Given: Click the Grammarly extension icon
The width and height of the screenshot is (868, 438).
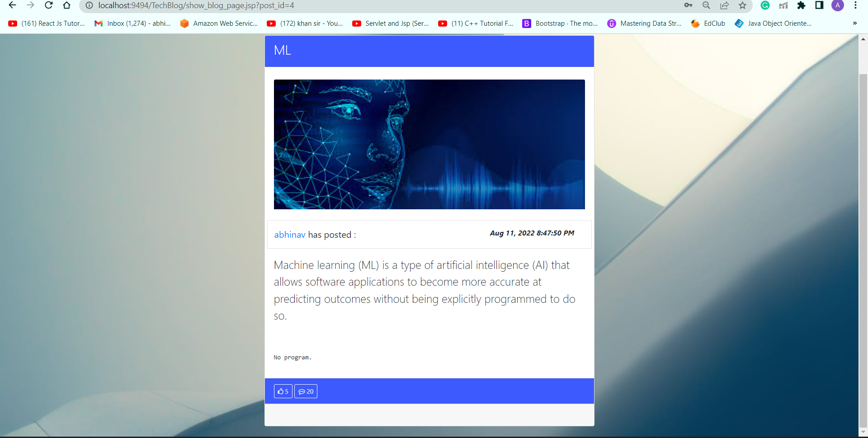Looking at the screenshot, I should [765, 6].
